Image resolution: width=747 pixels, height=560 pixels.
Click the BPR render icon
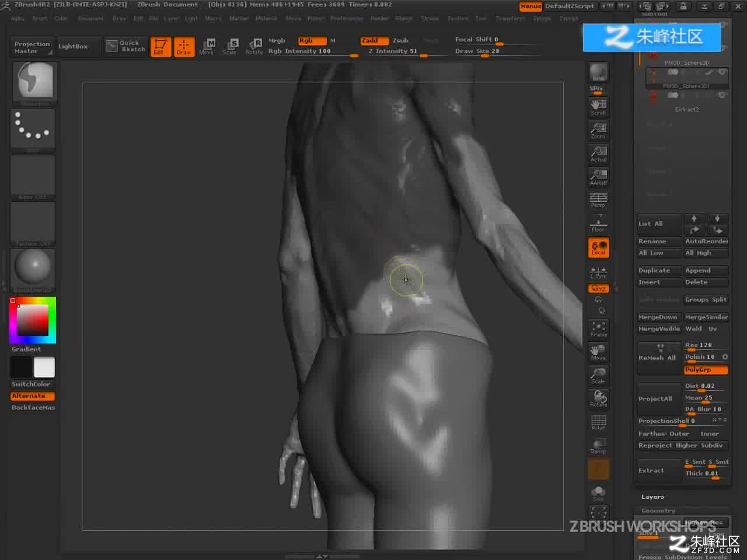598,73
